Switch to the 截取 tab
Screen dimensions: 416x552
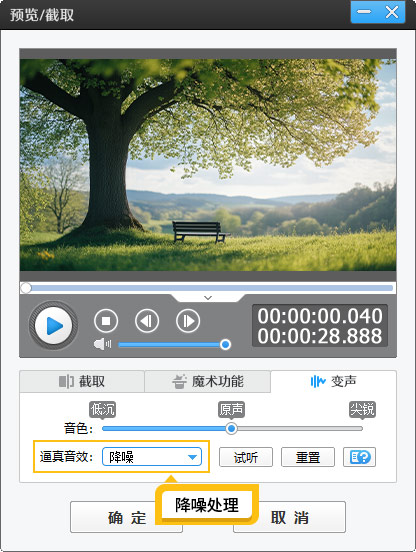pyautogui.click(x=82, y=381)
